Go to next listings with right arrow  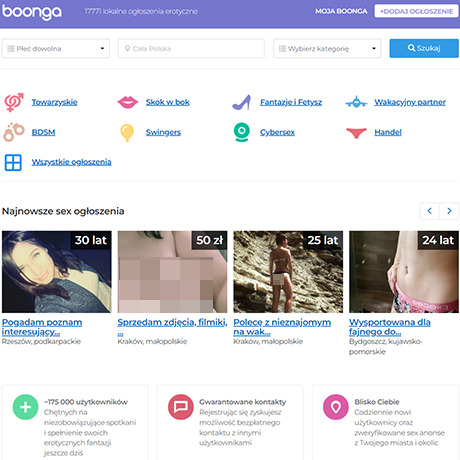pyautogui.click(x=449, y=211)
